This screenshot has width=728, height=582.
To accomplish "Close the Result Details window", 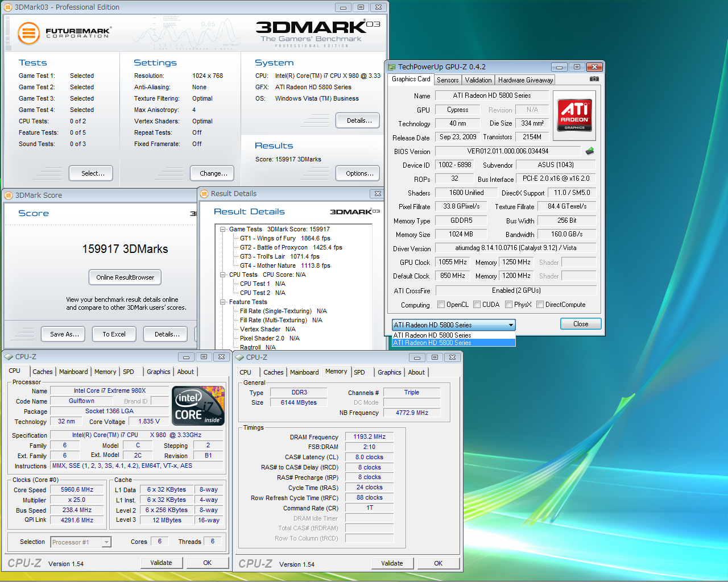I will tap(378, 194).
